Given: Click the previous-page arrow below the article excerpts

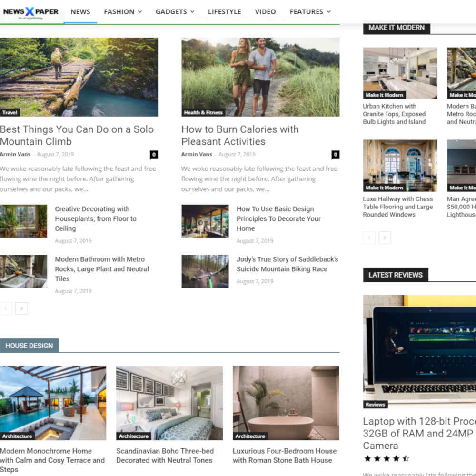Looking at the screenshot, I should 6,308.
